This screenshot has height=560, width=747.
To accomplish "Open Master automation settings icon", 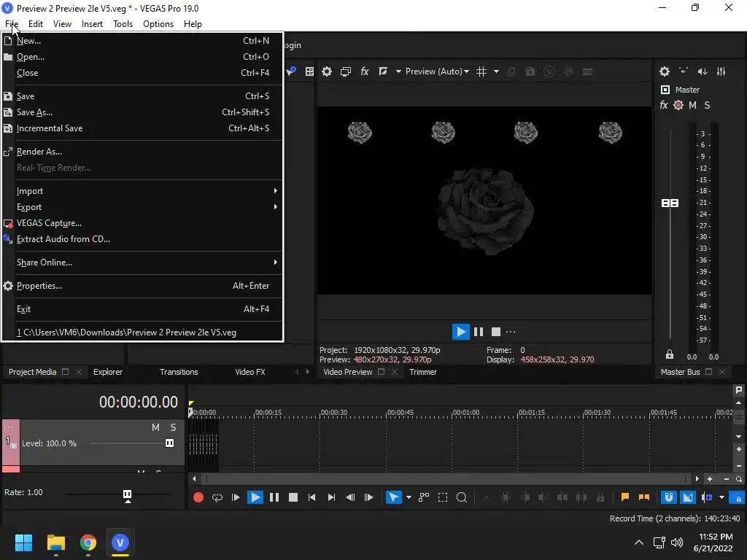I will point(678,105).
